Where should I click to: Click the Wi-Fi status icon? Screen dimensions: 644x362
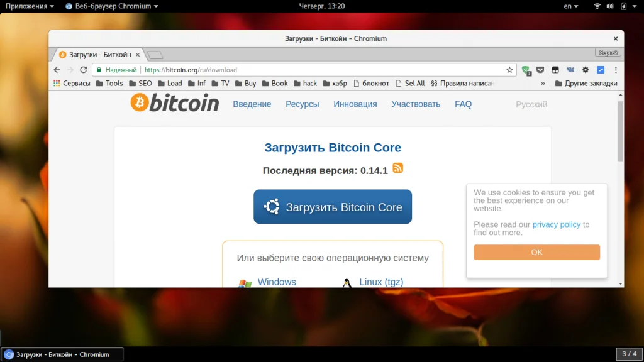click(597, 6)
